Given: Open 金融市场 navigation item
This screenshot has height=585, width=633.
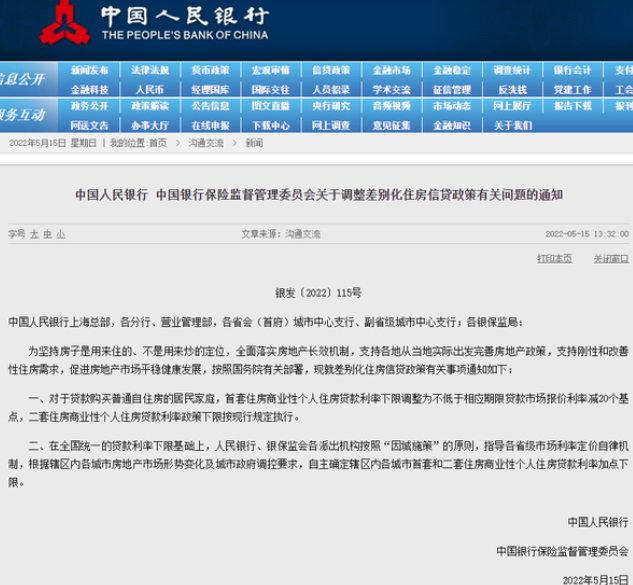Looking at the screenshot, I should point(392,70).
